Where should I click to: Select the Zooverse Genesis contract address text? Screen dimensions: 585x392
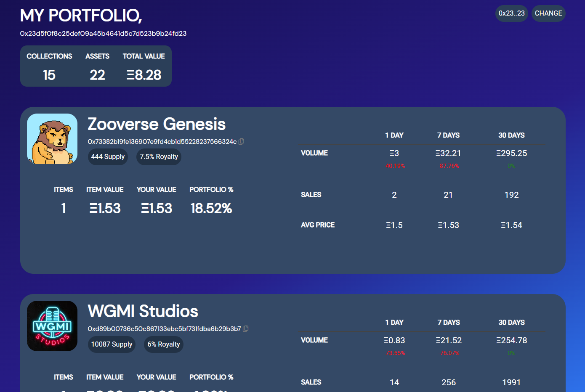162,142
